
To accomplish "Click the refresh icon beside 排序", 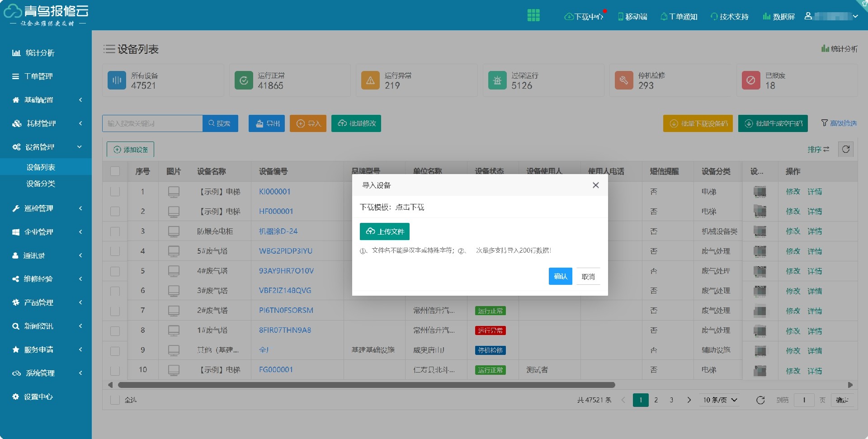I will click(846, 149).
